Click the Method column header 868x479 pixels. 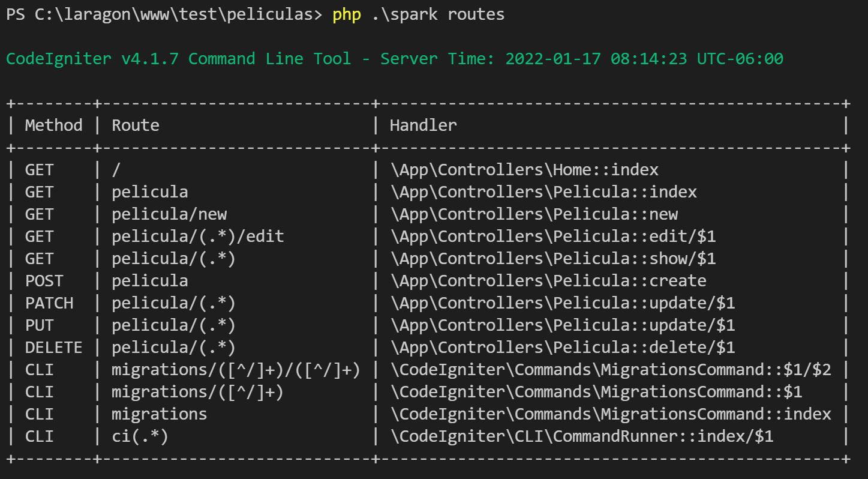[x=53, y=125]
